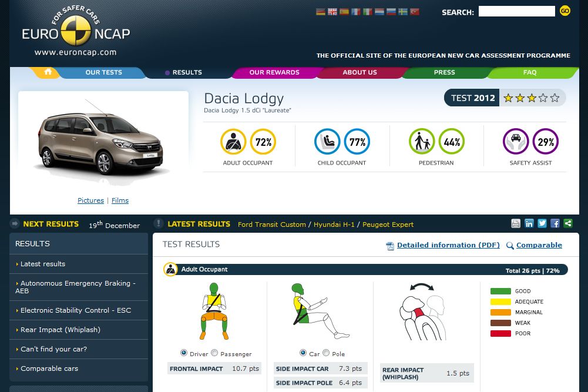Viewport: 588px width, 392px height.
Task: Expand the Latest results sidebar item
Action: 43,264
